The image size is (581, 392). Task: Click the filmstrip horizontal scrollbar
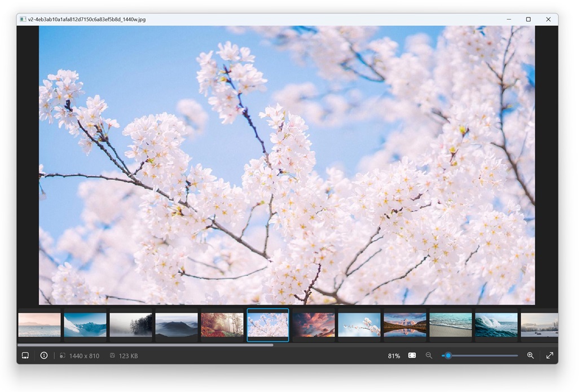click(x=146, y=345)
